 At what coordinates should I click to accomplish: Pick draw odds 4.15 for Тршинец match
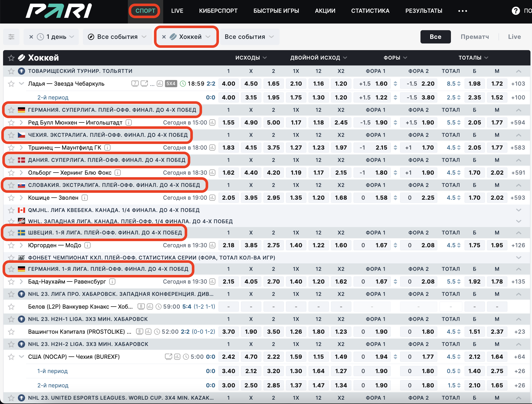(x=251, y=148)
